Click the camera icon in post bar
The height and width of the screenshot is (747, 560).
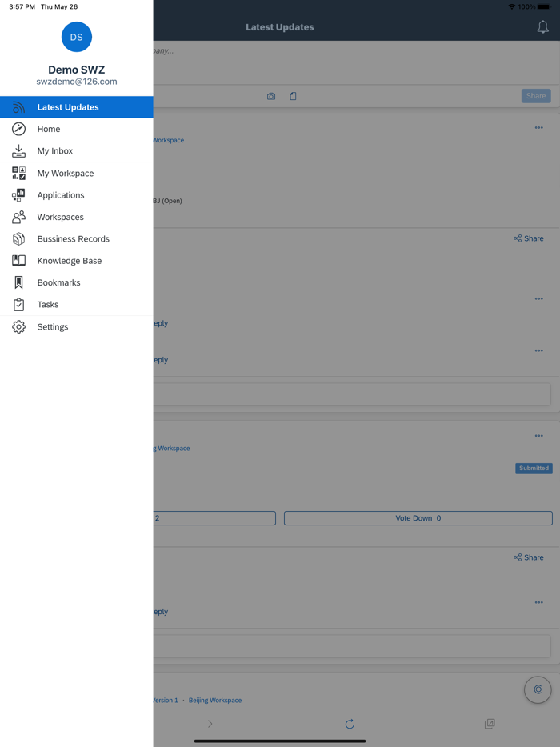pos(271,96)
